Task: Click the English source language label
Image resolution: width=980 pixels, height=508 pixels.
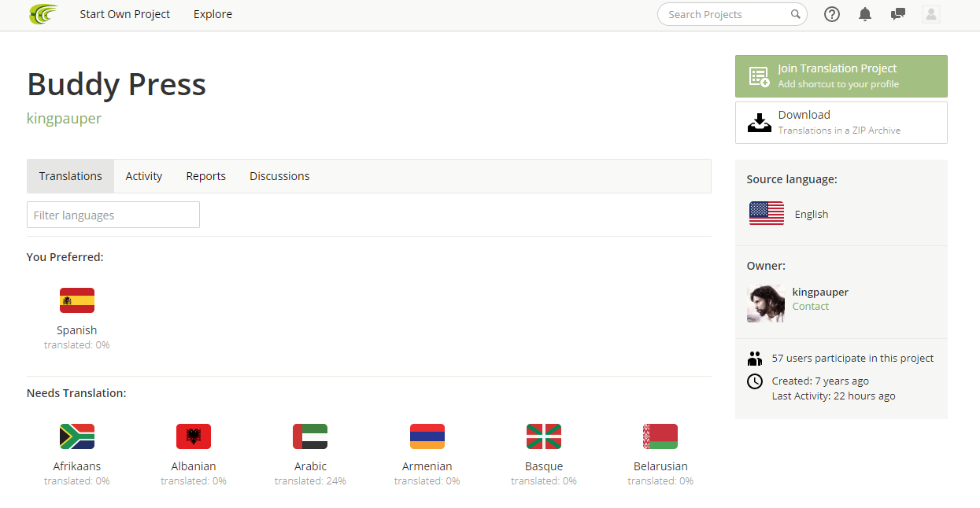Action: pyautogui.click(x=812, y=214)
